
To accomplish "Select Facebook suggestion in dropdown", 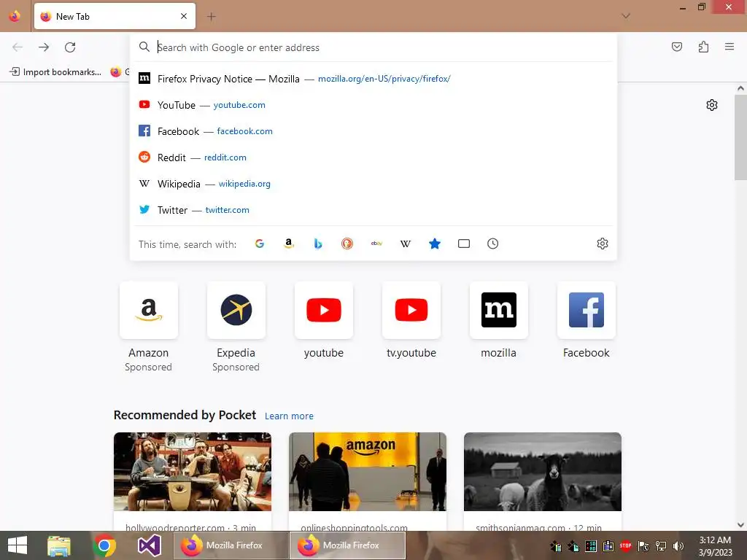I will (x=373, y=131).
